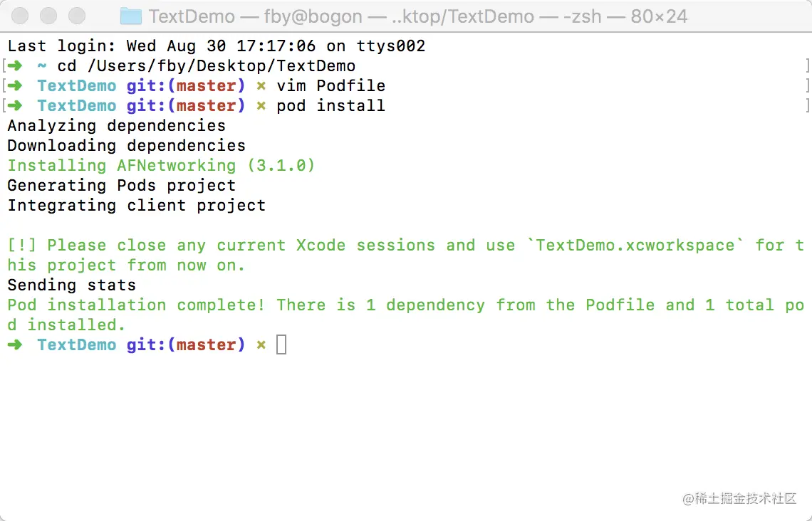This screenshot has height=521, width=812.
Task: Click the 'cd /Users/fby/Desktop/TextDemo' command
Action: tap(206, 66)
